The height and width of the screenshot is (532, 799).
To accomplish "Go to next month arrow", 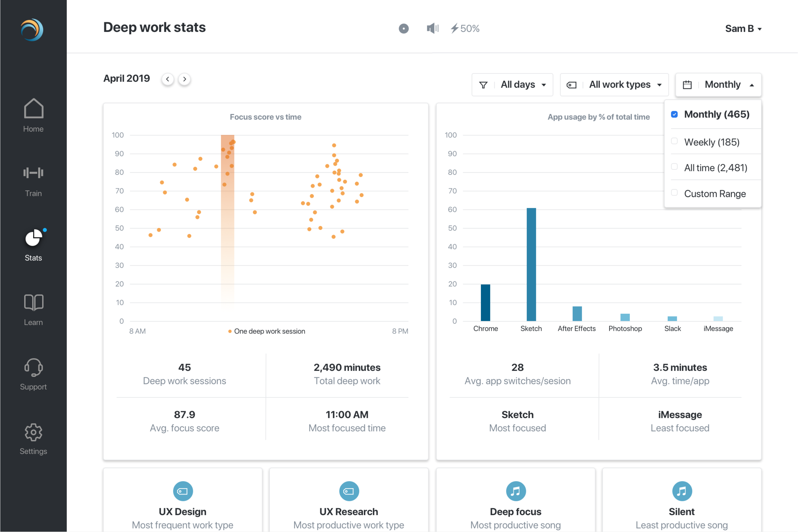I will click(x=184, y=79).
